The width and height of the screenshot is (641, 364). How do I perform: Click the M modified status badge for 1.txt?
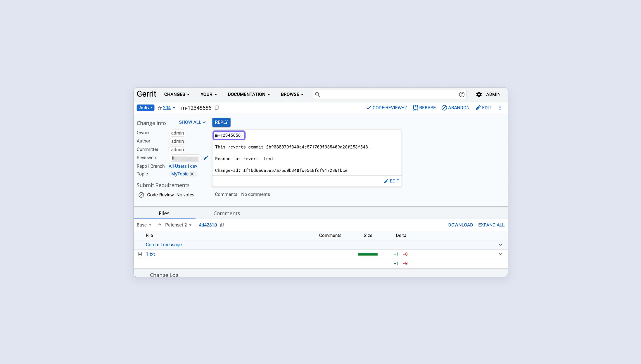(140, 254)
